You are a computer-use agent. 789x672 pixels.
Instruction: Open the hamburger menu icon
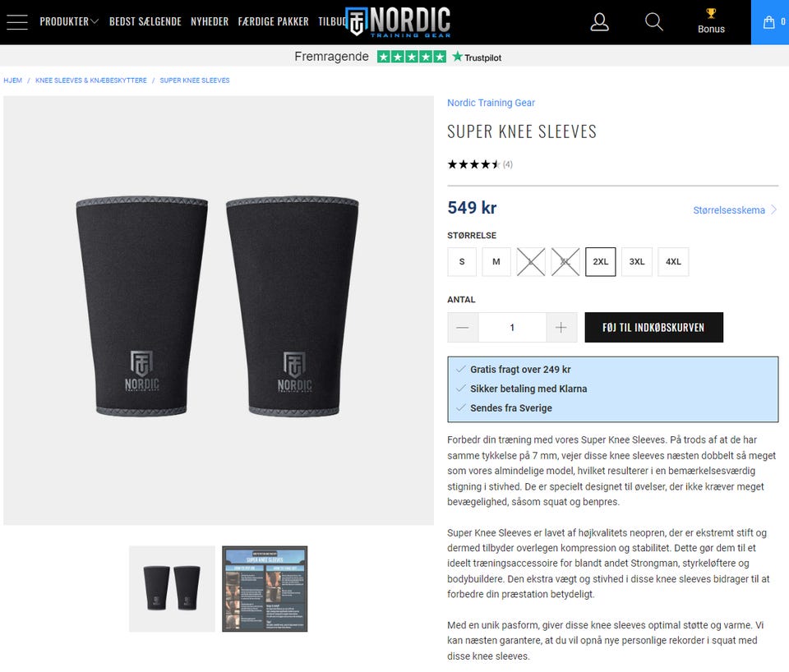(16, 22)
